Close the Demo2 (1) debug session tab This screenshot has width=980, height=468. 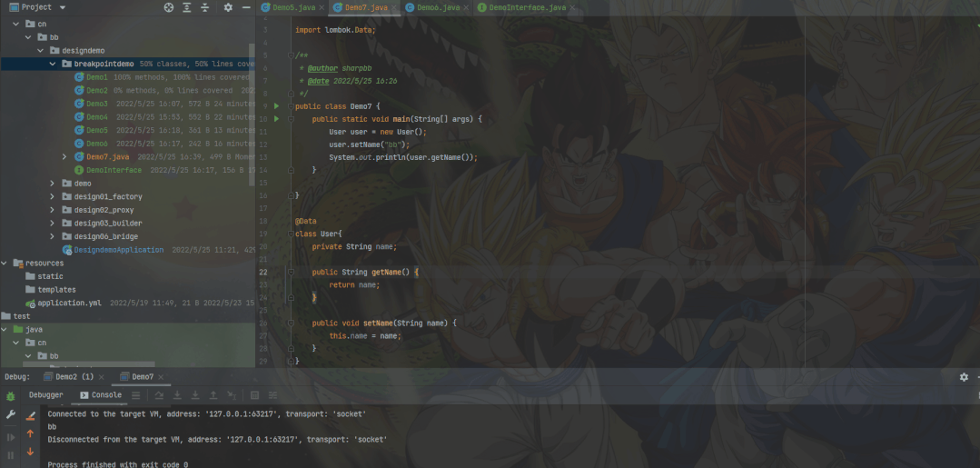coord(101,377)
